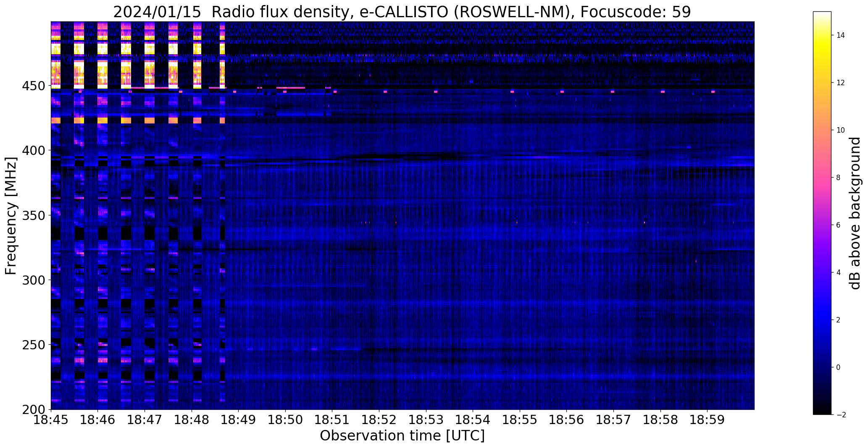Click the 18:46 time tick label
868x448 pixels.
pos(98,419)
